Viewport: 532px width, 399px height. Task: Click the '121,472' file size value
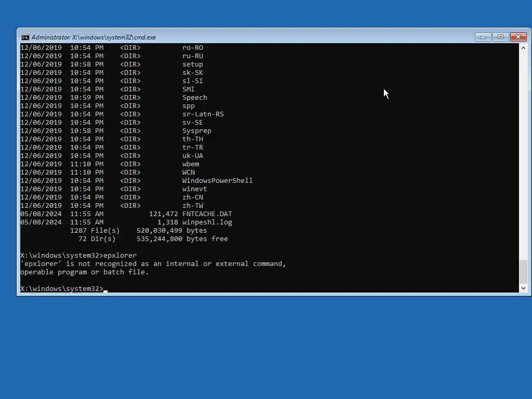(x=164, y=214)
